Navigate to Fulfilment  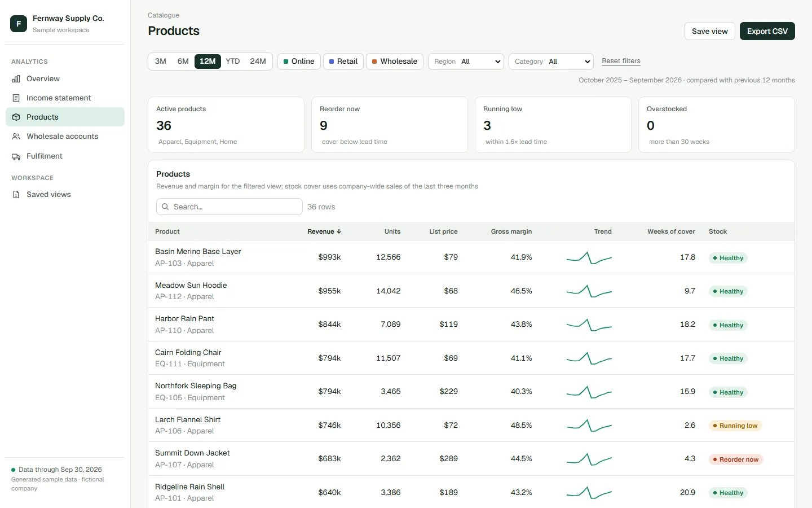coord(65,156)
